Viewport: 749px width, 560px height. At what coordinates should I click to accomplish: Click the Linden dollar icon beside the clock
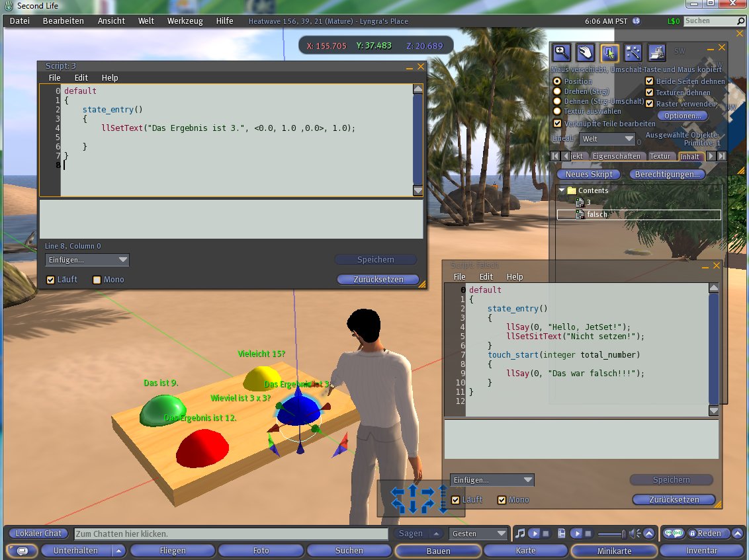click(x=637, y=21)
